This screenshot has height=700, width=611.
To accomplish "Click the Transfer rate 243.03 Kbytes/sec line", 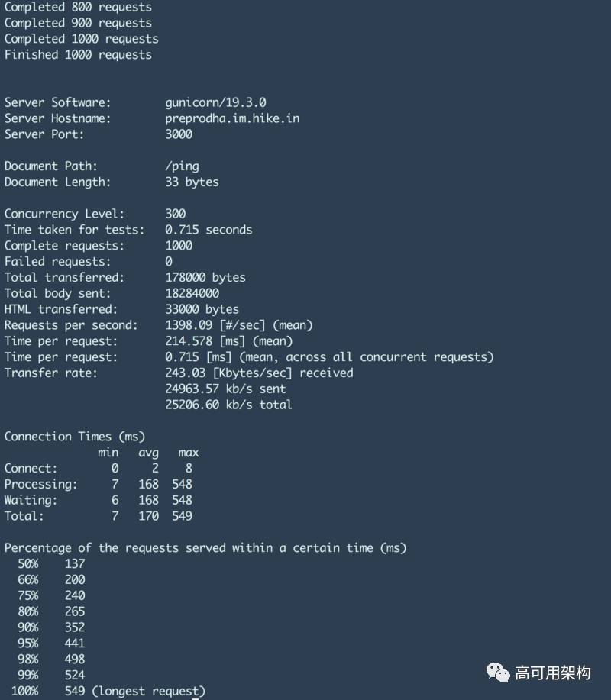I will click(x=259, y=373).
